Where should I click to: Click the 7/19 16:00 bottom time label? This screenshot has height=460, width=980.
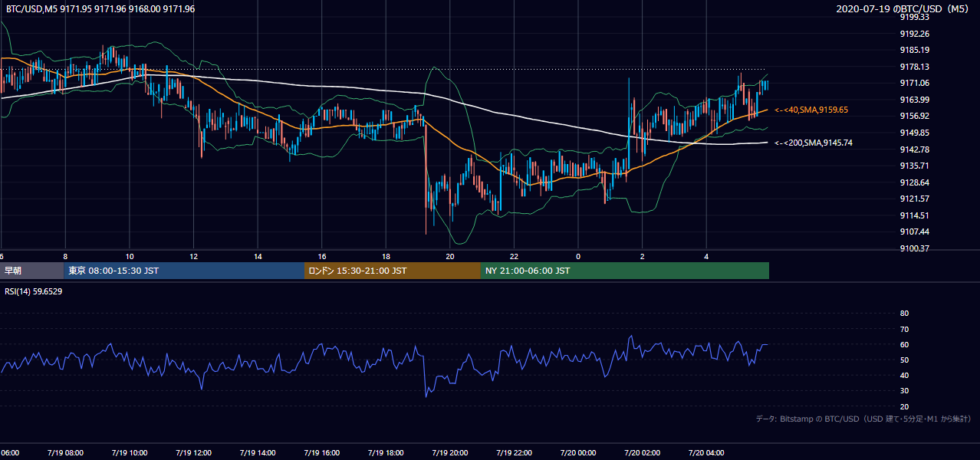[x=322, y=453]
